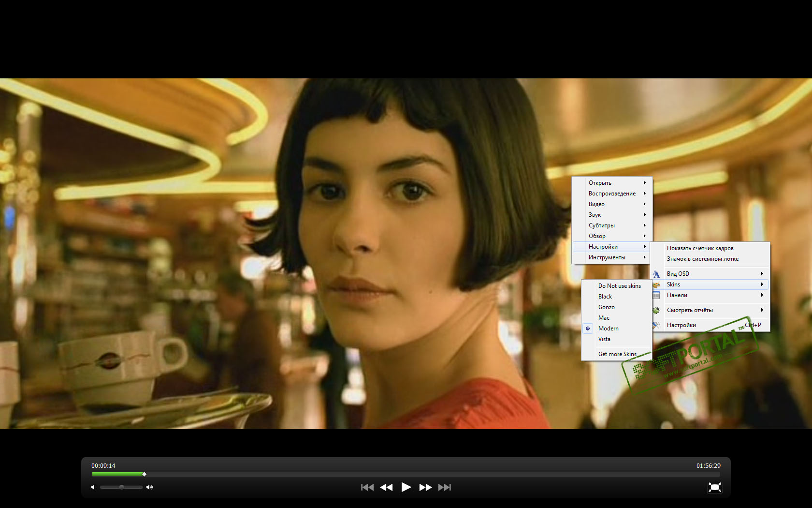Expand the Воспроизведение submenu

(x=612, y=194)
